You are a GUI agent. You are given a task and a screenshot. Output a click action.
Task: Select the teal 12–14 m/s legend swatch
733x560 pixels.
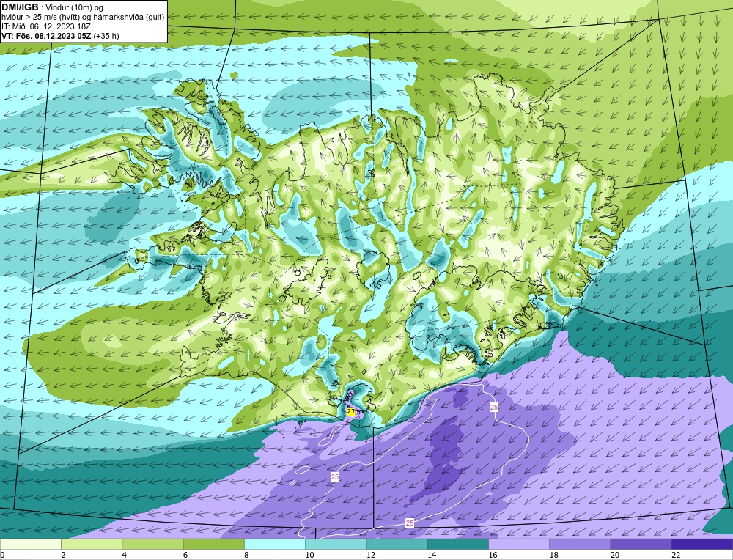pos(397,545)
